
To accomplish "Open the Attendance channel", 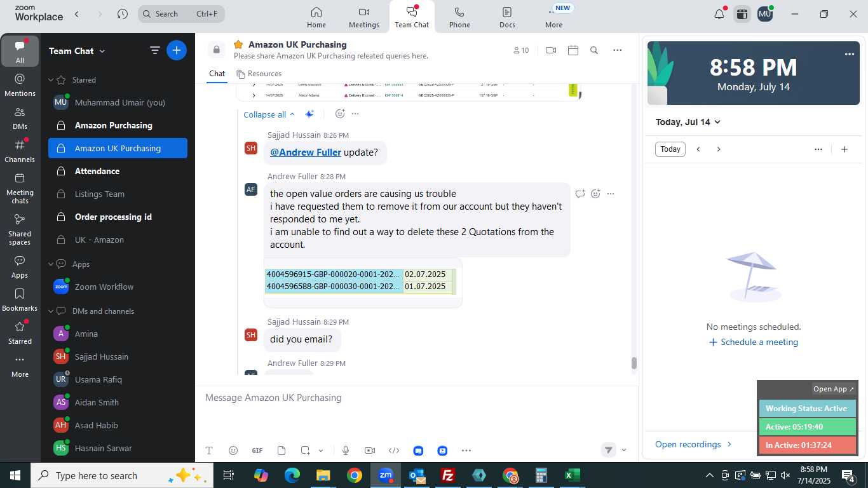I will [118, 171].
